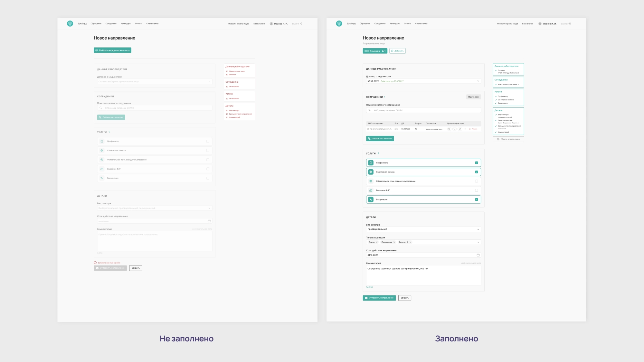Check Профосмотр checkbox in unfilled form

(x=208, y=141)
